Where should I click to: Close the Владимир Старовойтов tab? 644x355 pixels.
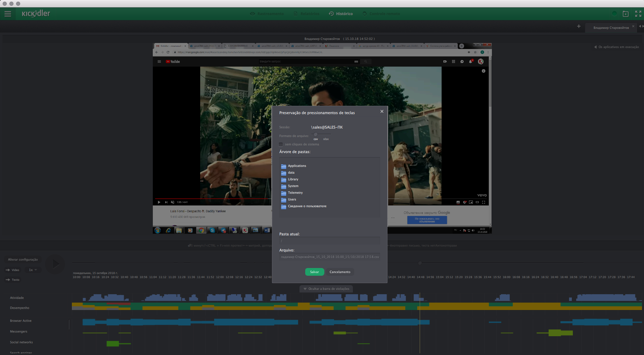[633, 26]
